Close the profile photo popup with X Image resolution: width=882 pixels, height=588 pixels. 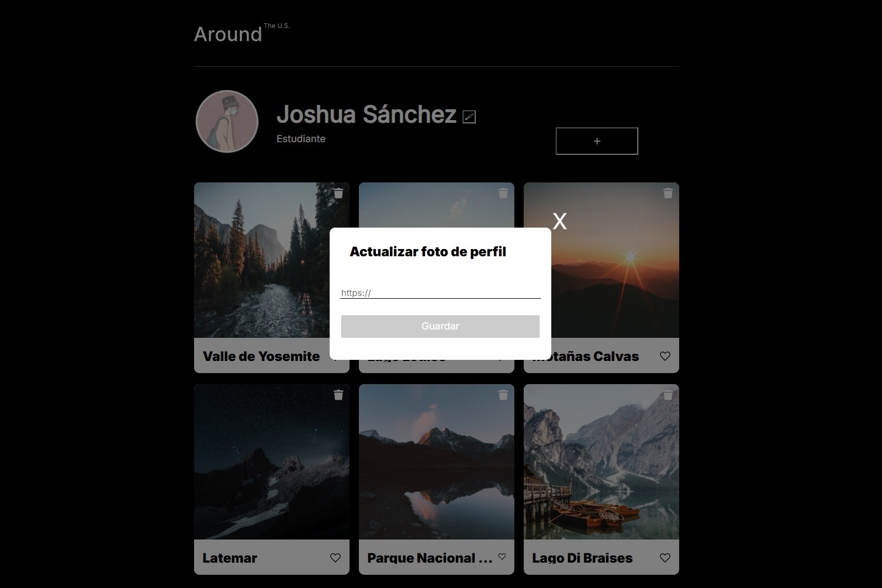(x=560, y=222)
